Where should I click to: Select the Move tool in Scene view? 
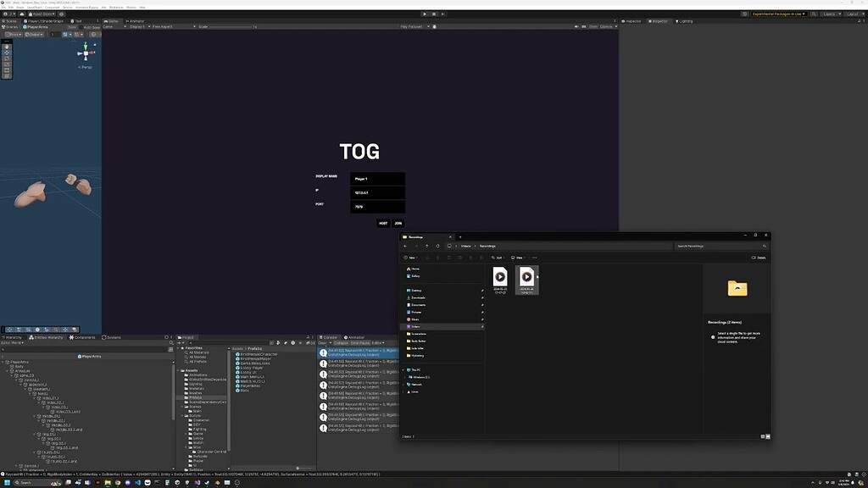[x=7, y=53]
